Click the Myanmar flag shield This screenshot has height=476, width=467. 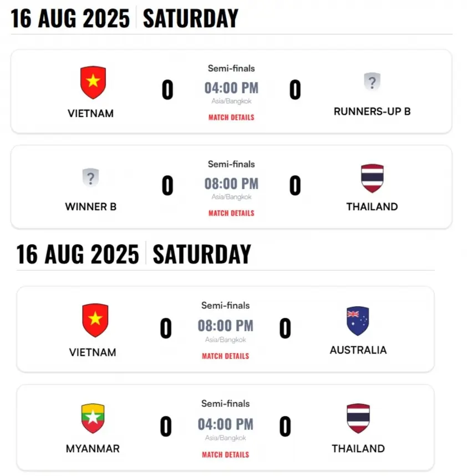(x=93, y=418)
